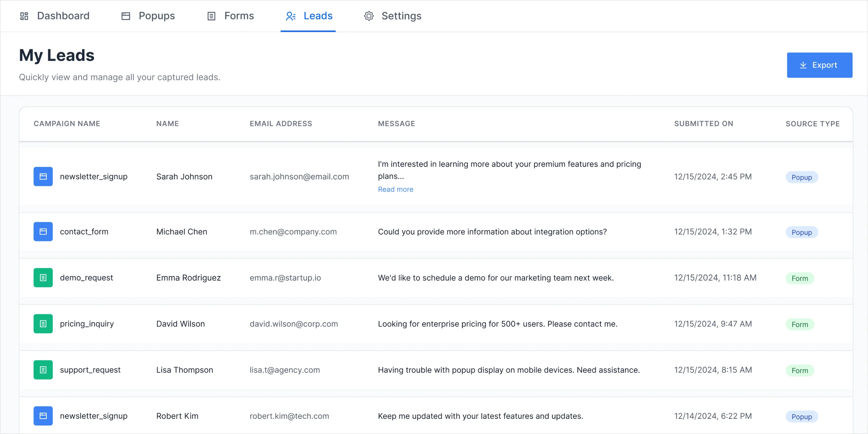Click message about scheduling a demo

496,278
